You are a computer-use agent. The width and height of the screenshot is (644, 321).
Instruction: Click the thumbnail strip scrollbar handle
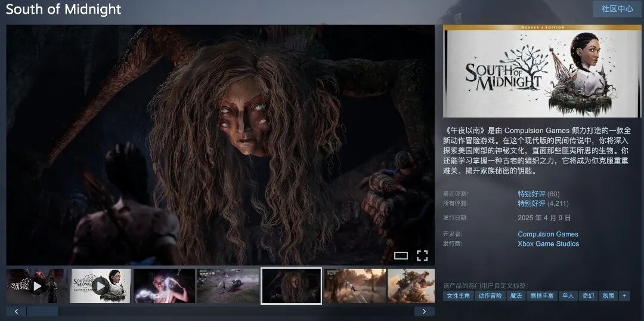[43, 311]
